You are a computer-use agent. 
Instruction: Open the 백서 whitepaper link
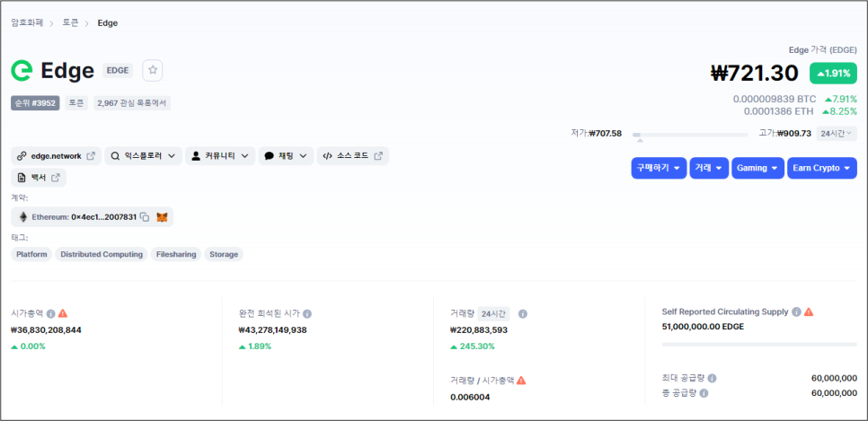[x=39, y=178]
